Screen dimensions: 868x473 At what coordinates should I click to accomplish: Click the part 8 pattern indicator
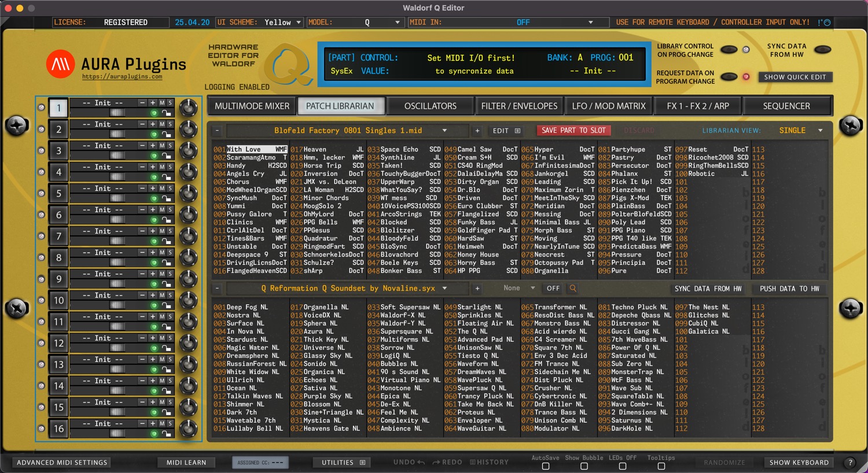pyautogui.click(x=117, y=263)
